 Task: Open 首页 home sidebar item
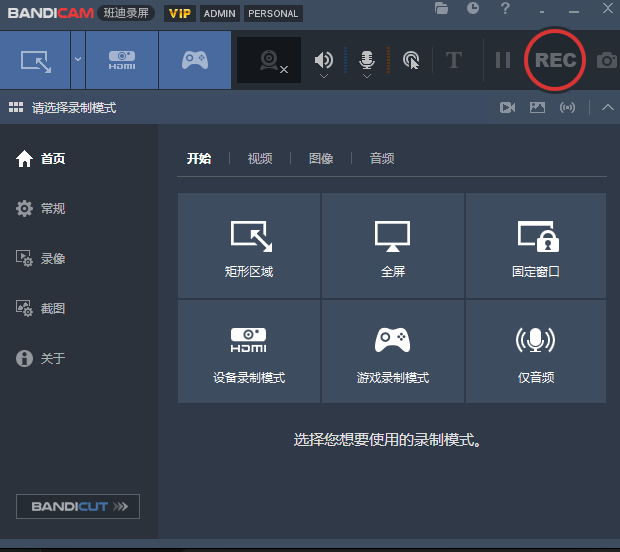pos(40,159)
